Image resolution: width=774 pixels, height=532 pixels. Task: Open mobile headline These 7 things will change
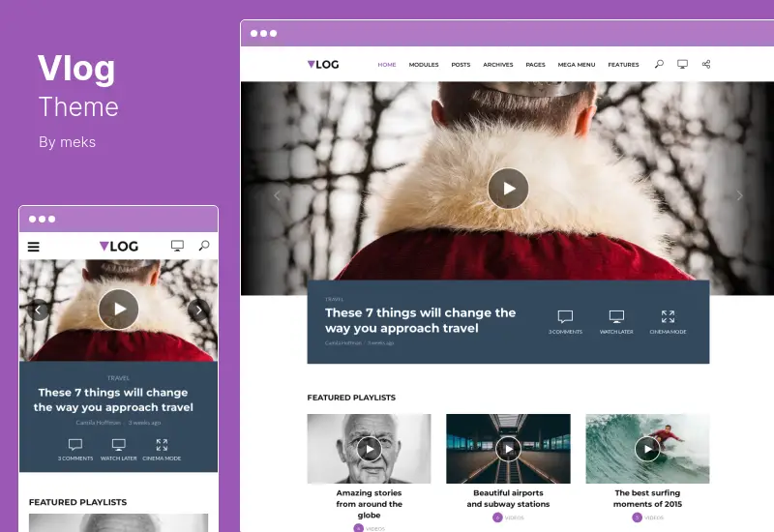[113, 399]
